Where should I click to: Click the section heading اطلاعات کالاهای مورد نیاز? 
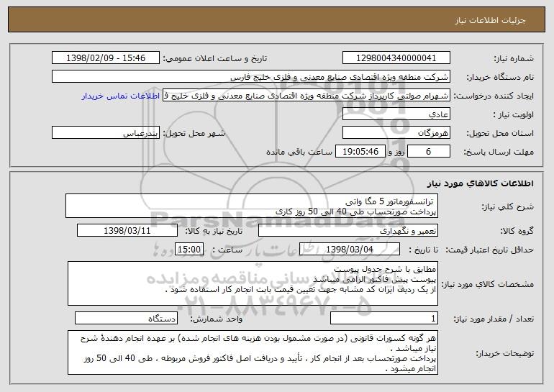pyautogui.click(x=480, y=183)
